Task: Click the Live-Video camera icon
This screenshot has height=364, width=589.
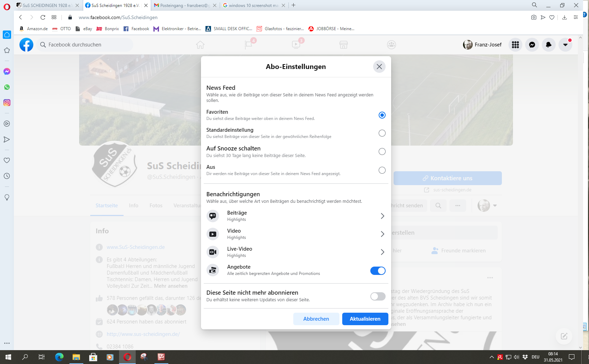Action: point(213,252)
